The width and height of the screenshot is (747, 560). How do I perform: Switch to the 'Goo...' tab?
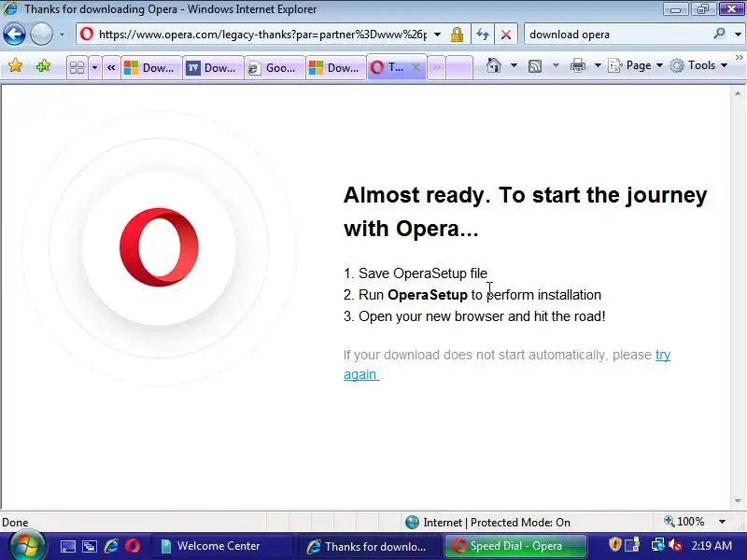275,68
